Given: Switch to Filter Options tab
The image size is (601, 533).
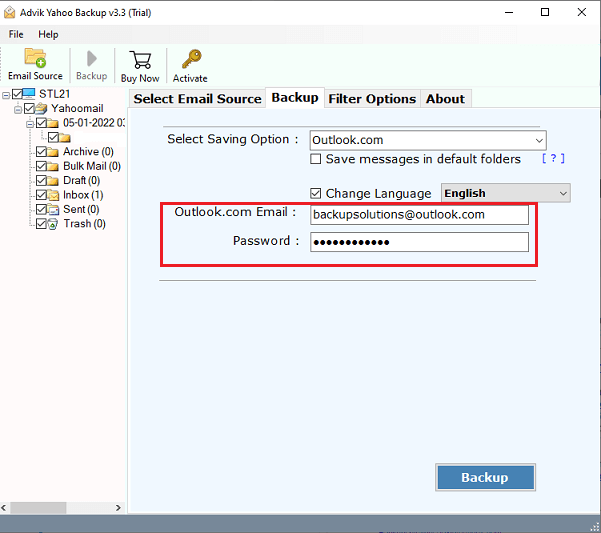Looking at the screenshot, I should (372, 99).
